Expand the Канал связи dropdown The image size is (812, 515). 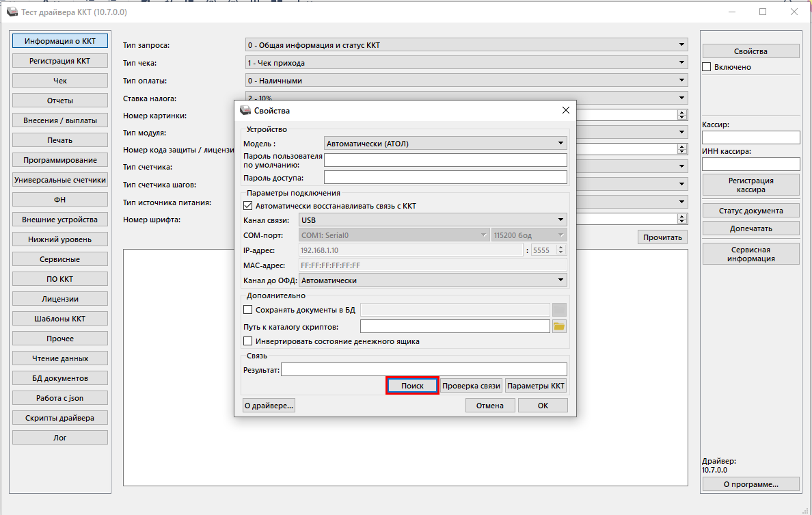click(433, 220)
